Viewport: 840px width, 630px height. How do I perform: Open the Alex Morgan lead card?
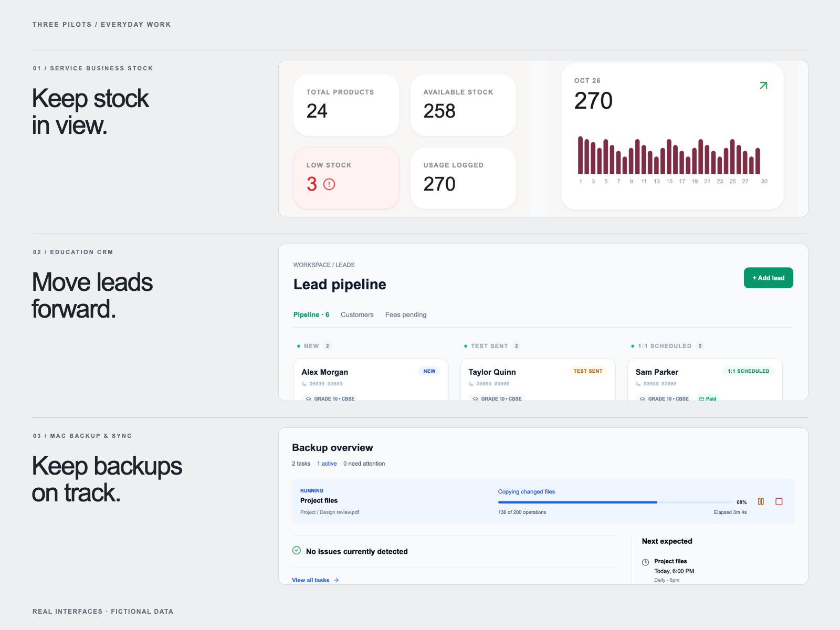tap(371, 380)
